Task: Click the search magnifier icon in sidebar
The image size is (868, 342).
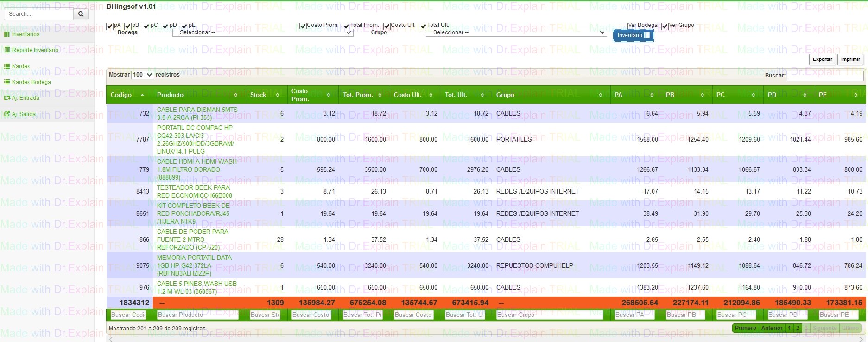Action: click(x=81, y=14)
